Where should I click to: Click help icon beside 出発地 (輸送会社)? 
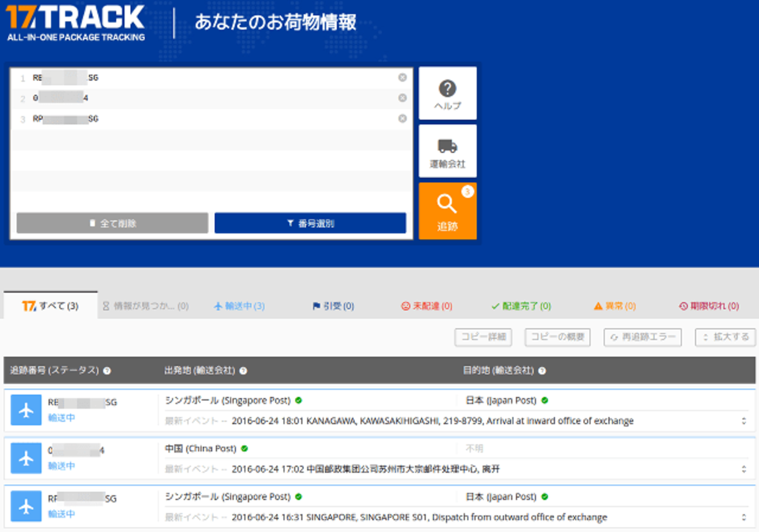pyautogui.click(x=243, y=371)
